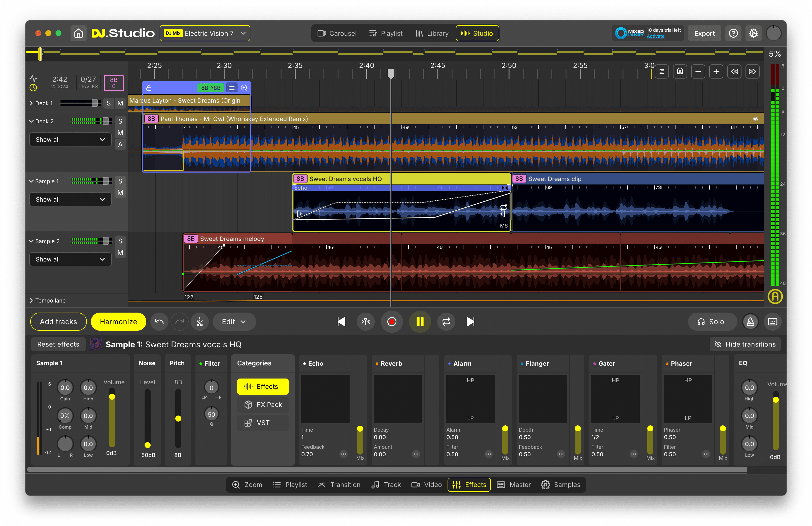Screen dimensions: 812x526
Task: Click the center playhead icon
Action: pyautogui.click(x=366, y=321)
